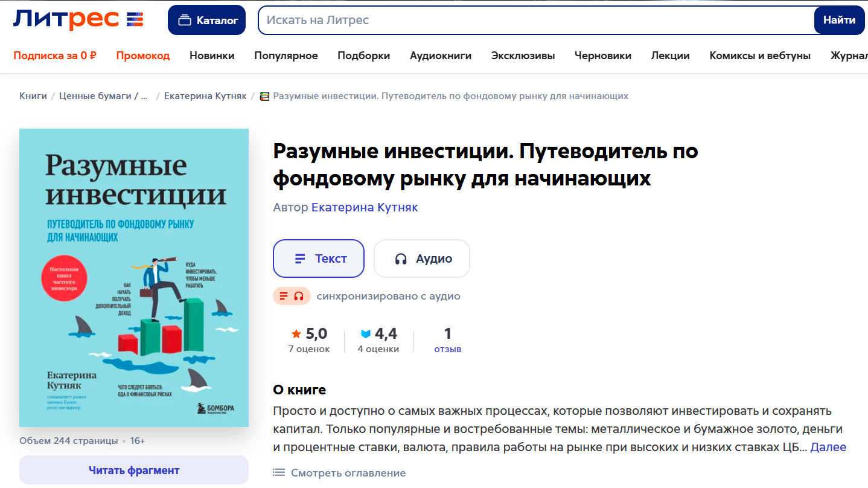Open Лекции section
868x488 pixels.
tap(671, 56)
